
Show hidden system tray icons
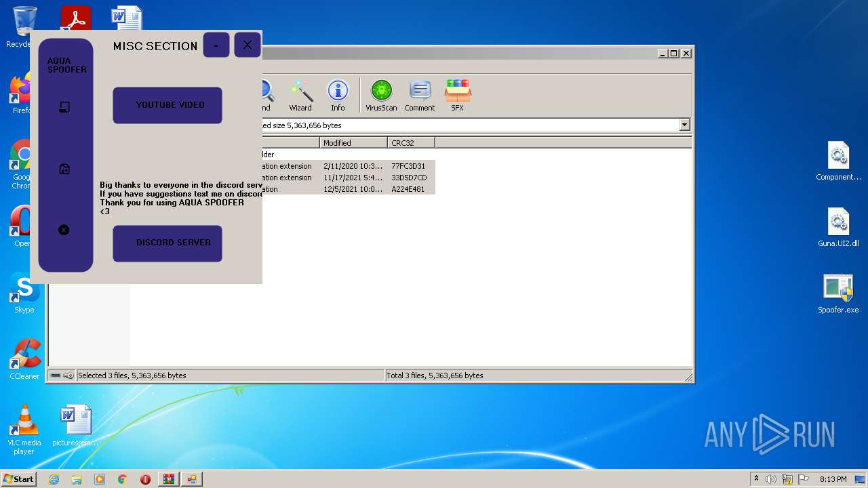756,479
